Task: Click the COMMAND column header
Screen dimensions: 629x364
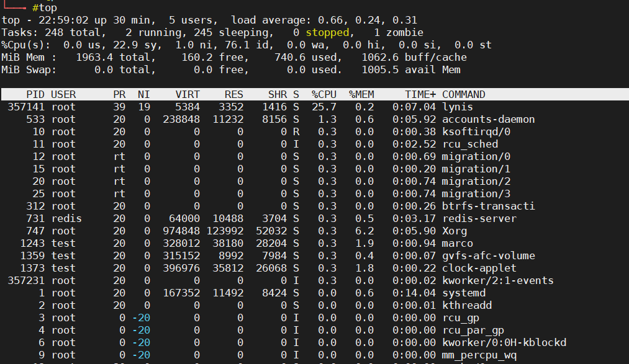Action: (464, 94)
